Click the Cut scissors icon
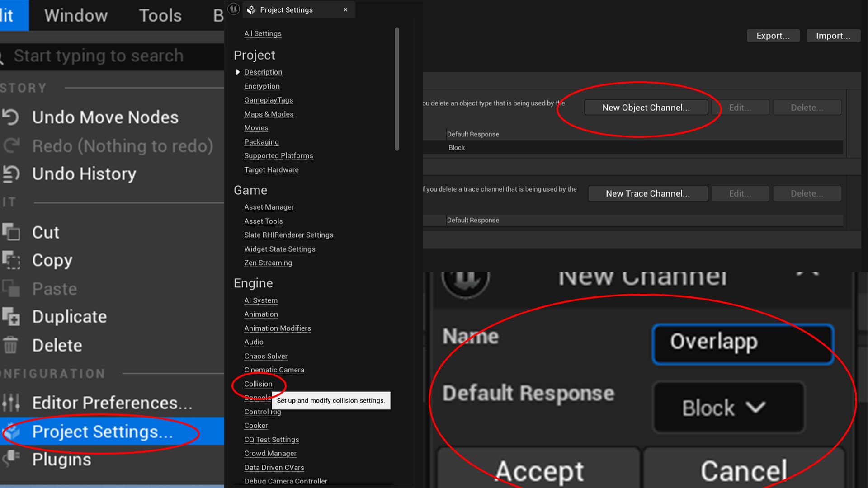Viewport: 868px width, 488px height. (x=11, y=232)
